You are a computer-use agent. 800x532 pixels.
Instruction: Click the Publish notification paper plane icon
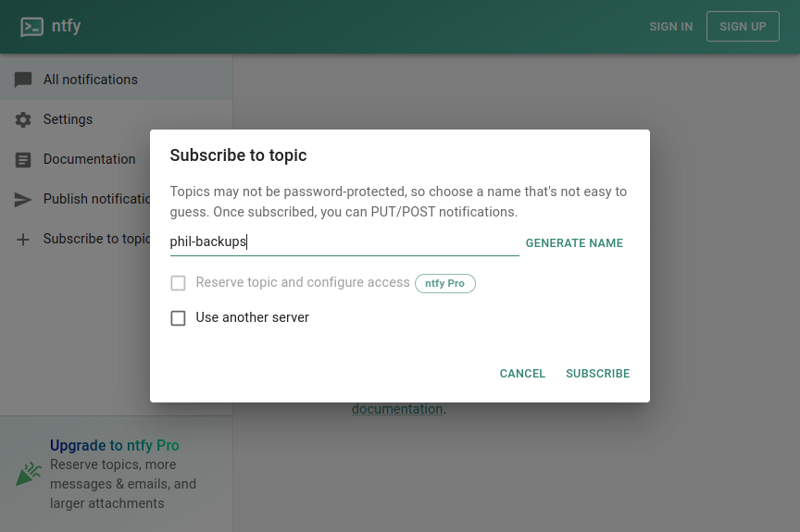[24, 199]
